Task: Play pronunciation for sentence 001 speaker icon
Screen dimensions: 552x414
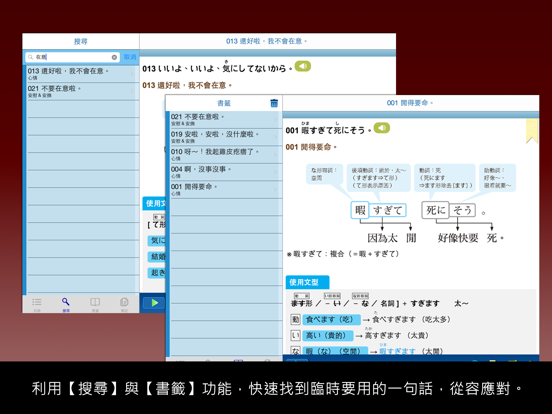Action: (x=382, y=128)
